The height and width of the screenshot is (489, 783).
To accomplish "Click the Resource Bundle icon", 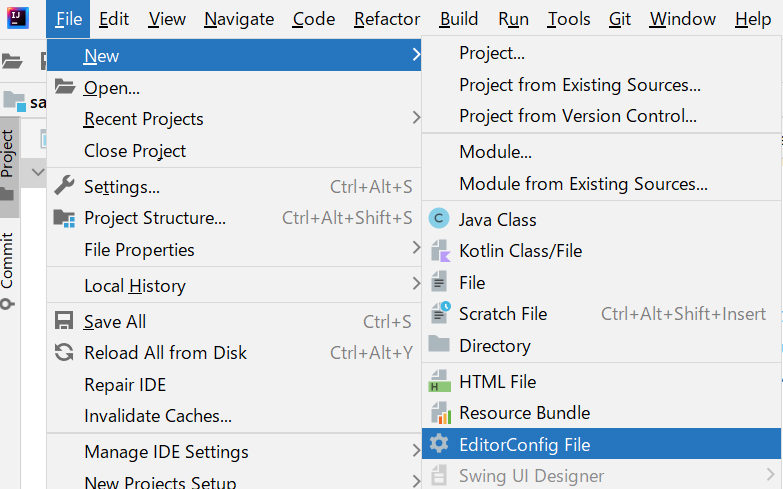I will pyautogui.click(x=440, y=413).
